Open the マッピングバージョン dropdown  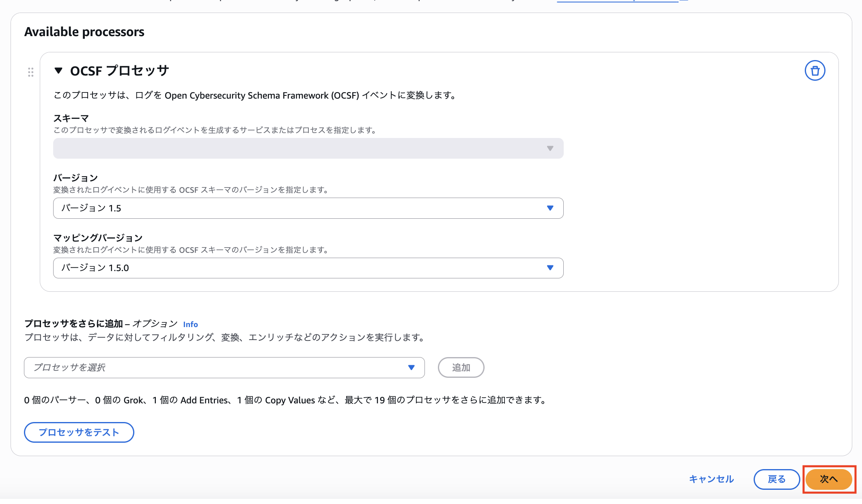(308, 268)
